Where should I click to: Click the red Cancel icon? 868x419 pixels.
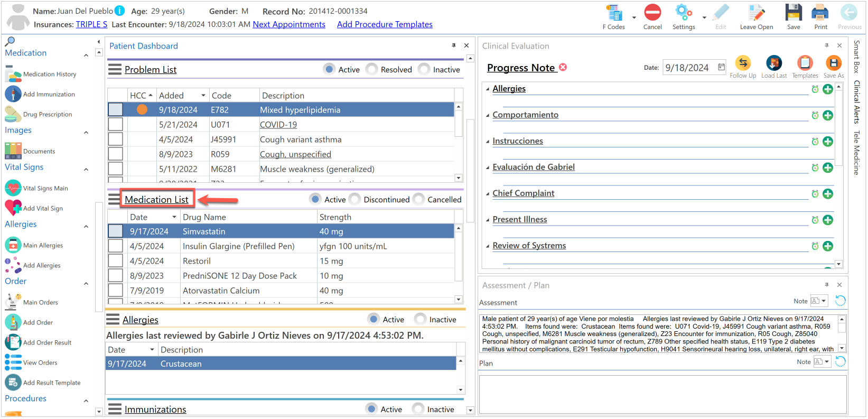[652, 13]
